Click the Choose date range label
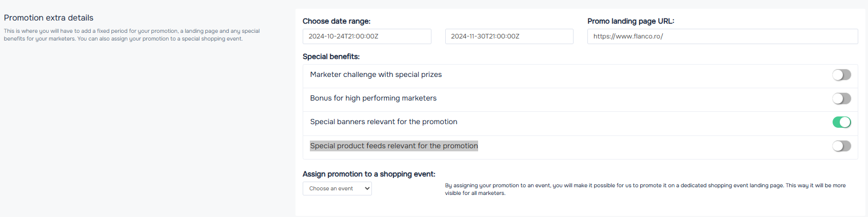Viewport: 868px width, 217px height. pyautogui.click(x=337, y=21)
